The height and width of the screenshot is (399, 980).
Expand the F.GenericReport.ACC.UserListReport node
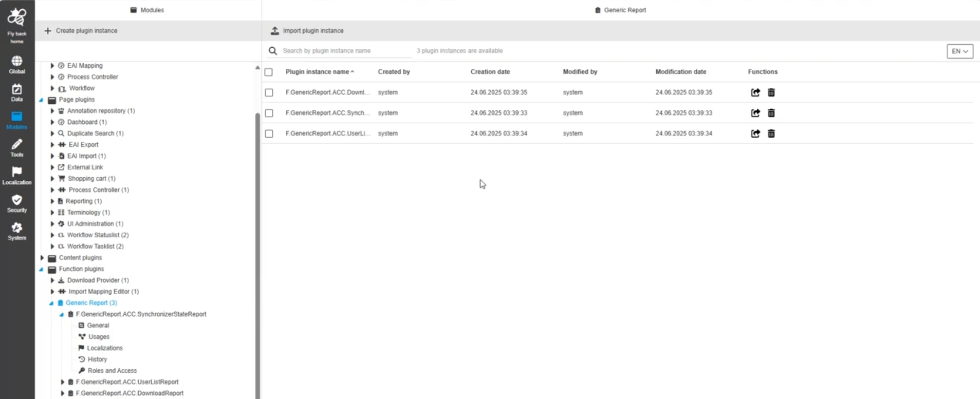(62, 382)
